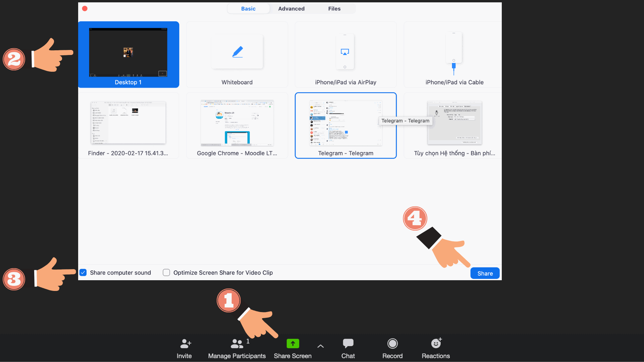Close the share dialog with red button

click(x=85, y=9)
